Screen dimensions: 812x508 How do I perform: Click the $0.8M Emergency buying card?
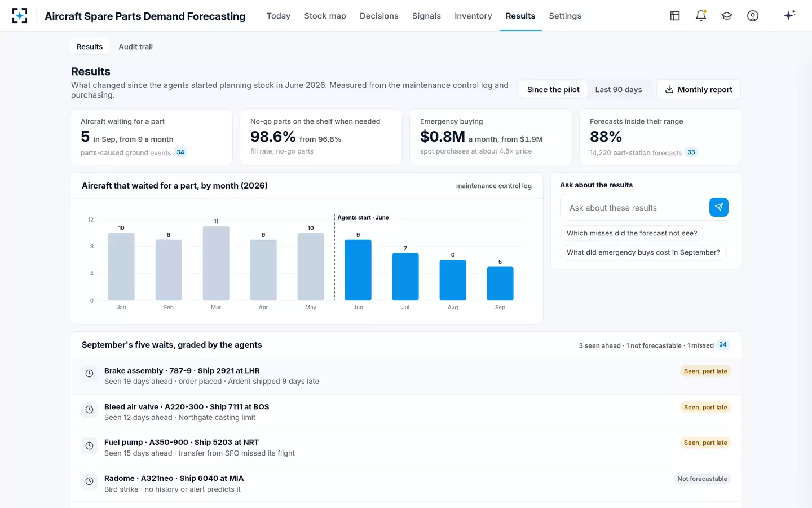[491, 137]
